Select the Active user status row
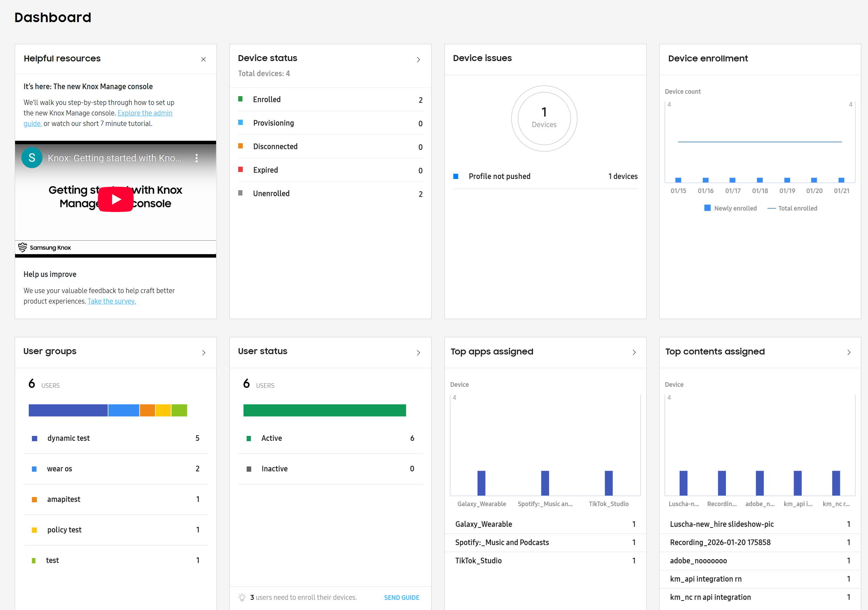Image resolution: width=868 pixels, height=610 pixels. (x=330, y=438)
